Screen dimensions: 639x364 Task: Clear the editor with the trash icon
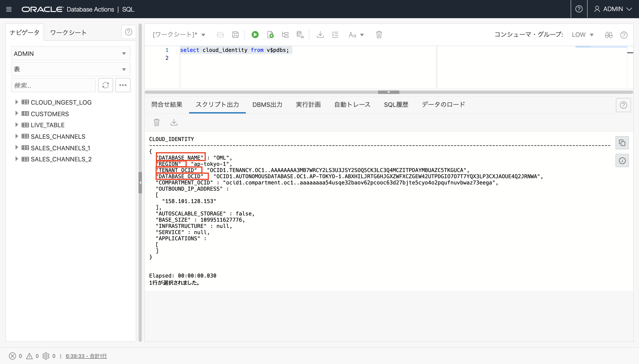[x=379, y=35]
